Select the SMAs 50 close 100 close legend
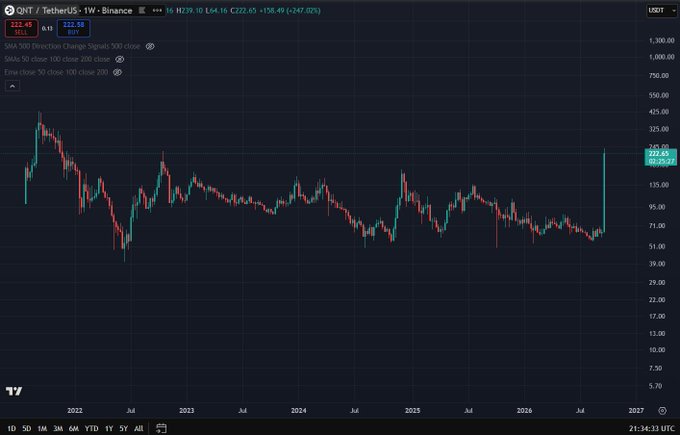The width and height of the screenshot is (680, 435). point(57,59)
